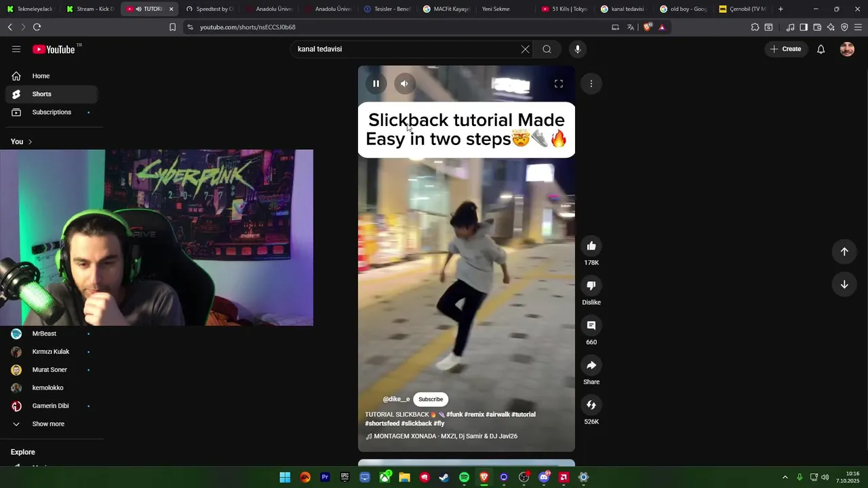
Task: Open Steam from the taskbar
Action: (x=444, y=477)
